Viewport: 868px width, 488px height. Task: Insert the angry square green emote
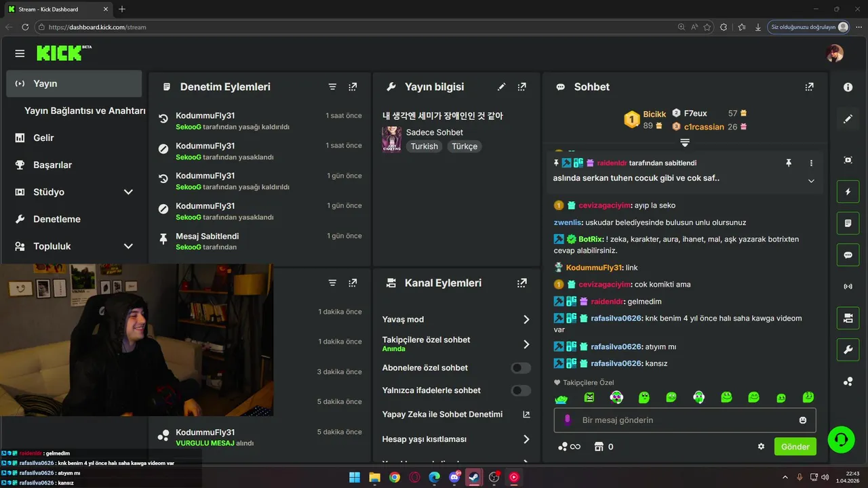pos(589,397)
